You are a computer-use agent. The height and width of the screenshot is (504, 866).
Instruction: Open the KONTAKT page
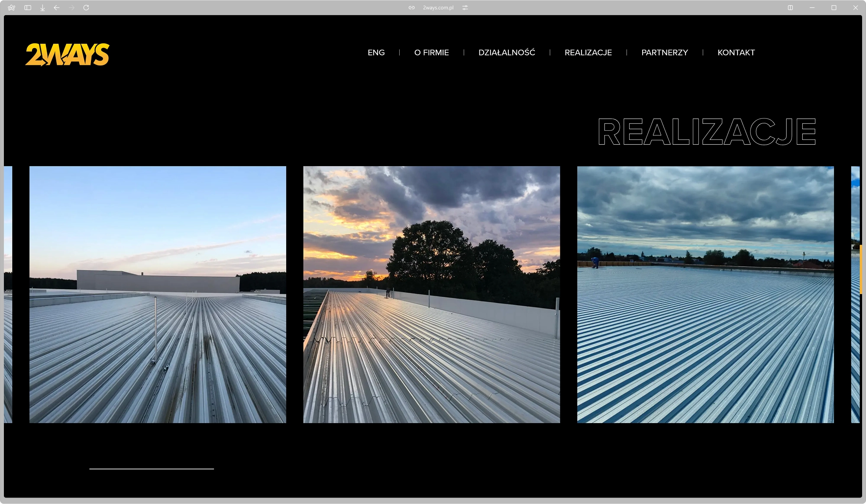pos(736,52)
